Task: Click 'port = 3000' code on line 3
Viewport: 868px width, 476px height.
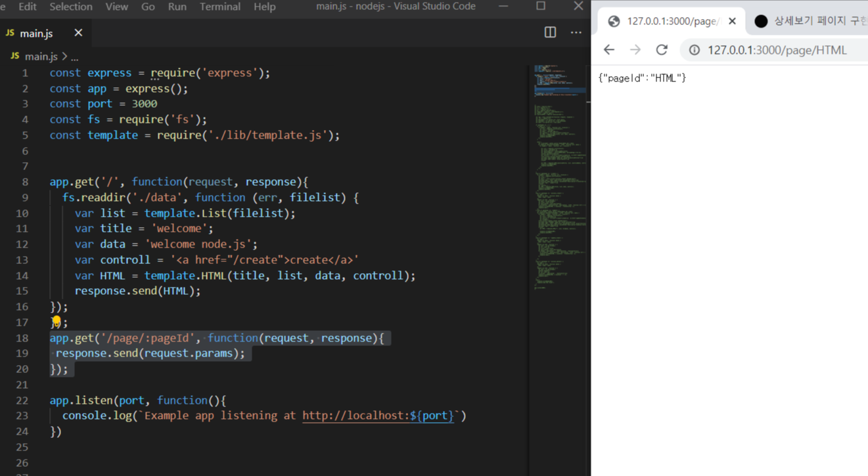Action: (122, 104)
